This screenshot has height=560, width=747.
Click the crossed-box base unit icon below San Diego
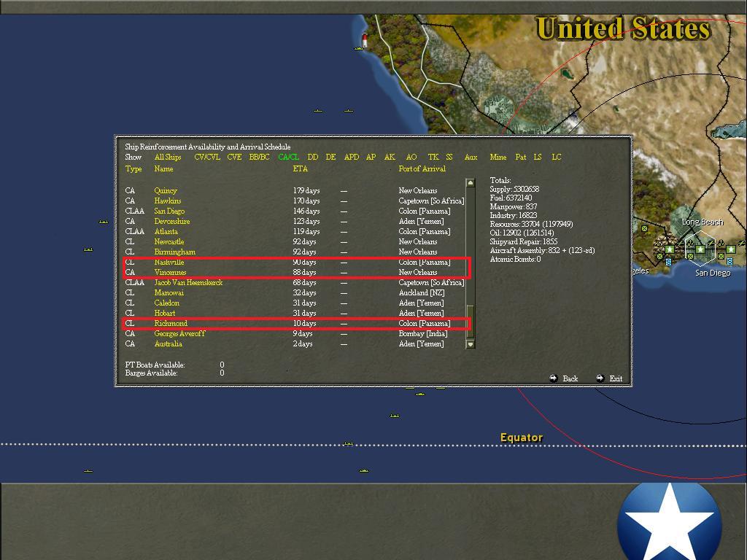tap(690, 257)
